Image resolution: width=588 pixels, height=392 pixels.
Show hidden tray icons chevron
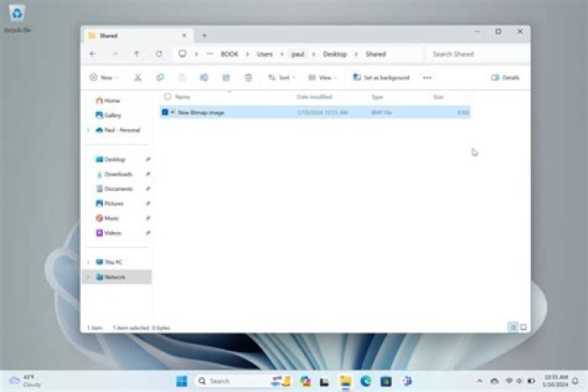click(479, 381)
